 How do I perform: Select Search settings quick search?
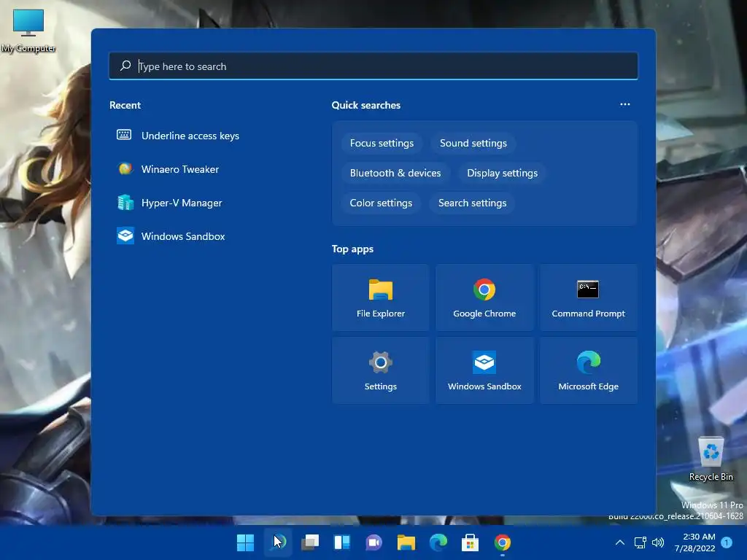tap(472, 203)
